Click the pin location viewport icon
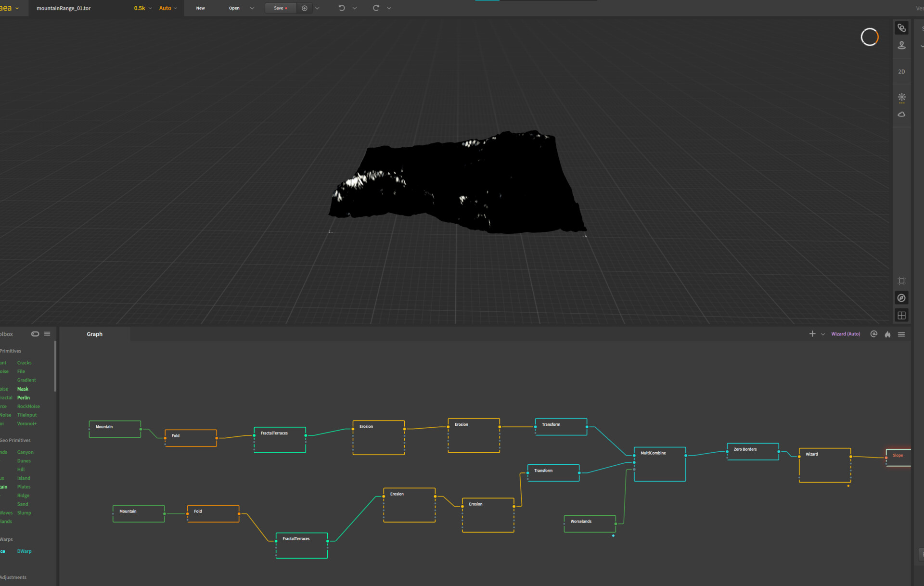924x586 pixels. point(901,45)
